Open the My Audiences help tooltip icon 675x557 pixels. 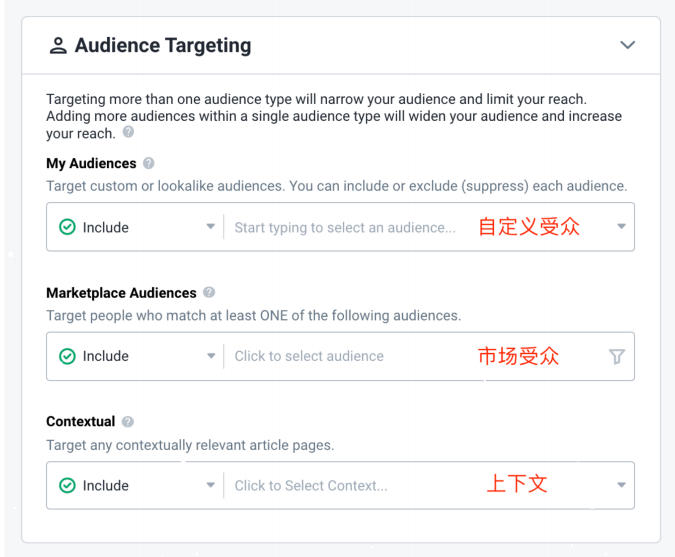(149, 163)
